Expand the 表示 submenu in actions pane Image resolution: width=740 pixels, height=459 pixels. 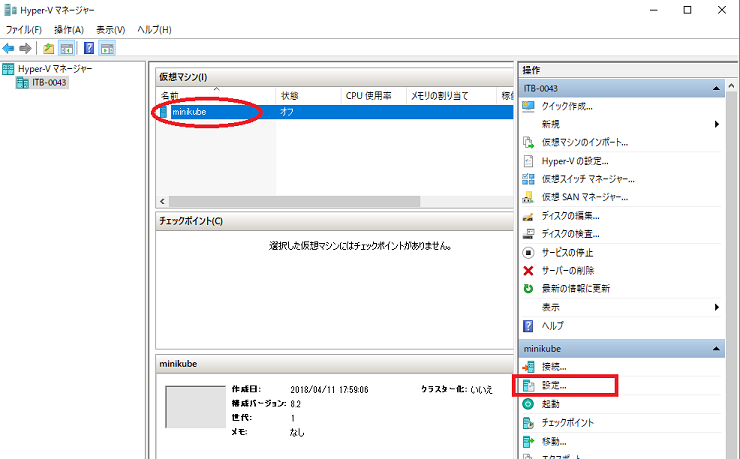click(716, 307)
